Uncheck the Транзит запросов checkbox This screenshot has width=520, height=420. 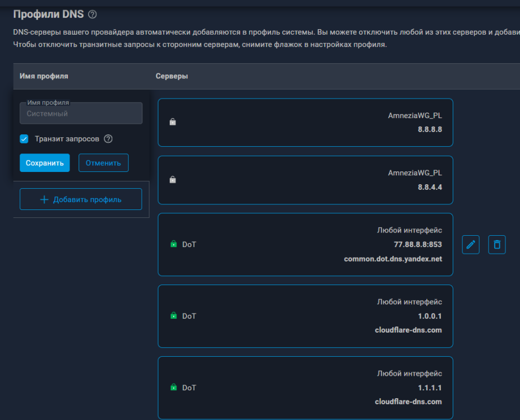click(24, 139)
